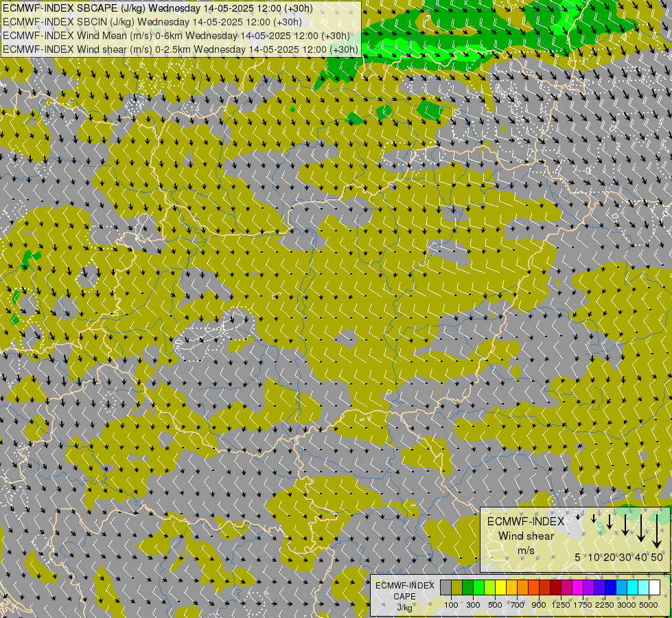The height and width of the screenshot is (618, 672).
Task: Click the 1250 value on CAPE scale
Action: pos(561,605)
